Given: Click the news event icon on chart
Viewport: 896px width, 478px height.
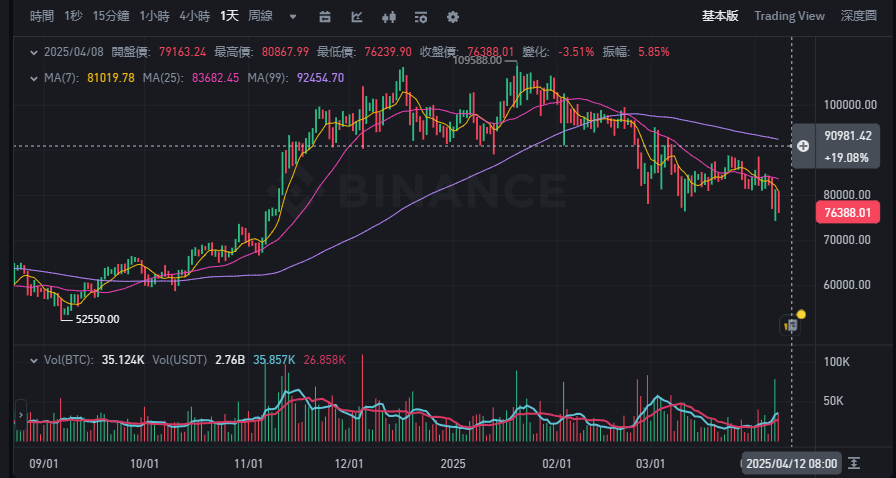Looking at the screenshot, I should pos(790,324).
